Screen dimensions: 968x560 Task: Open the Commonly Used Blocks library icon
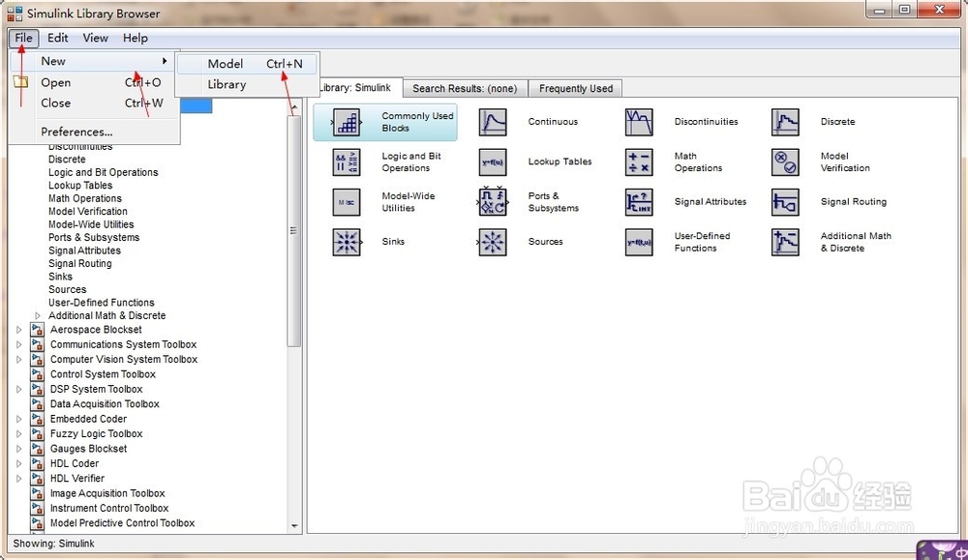(347, 122)
